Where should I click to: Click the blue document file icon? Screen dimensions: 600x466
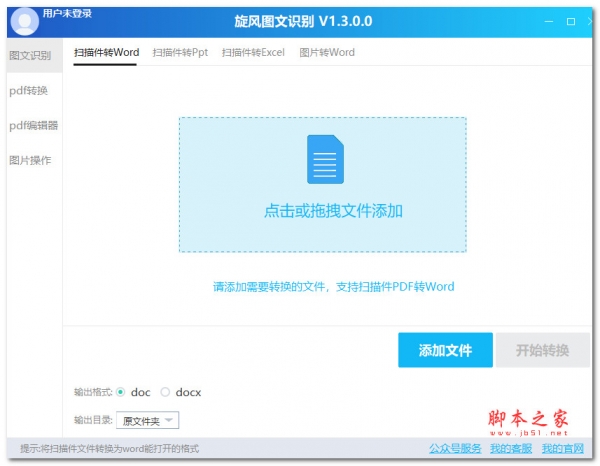(x=324, y=160)
